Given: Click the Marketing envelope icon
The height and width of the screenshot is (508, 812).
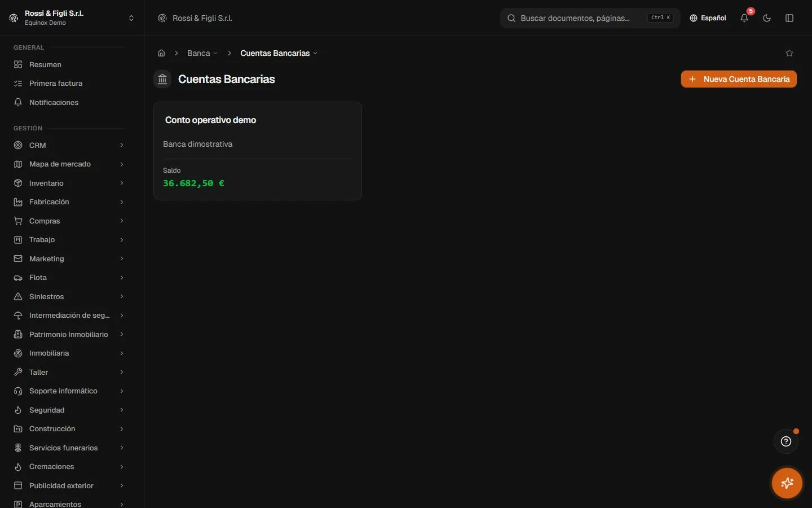Looking at the screenshot, I should pos(18,259).
